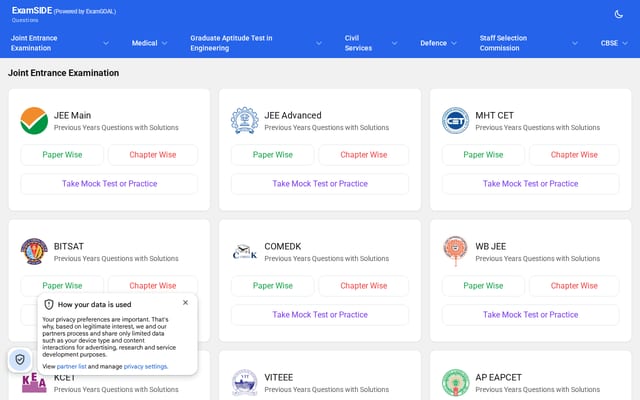Open BITSAT Paper Wise
Image resolution: width=640 pixels, height=400 pixels.
[62, 285]
